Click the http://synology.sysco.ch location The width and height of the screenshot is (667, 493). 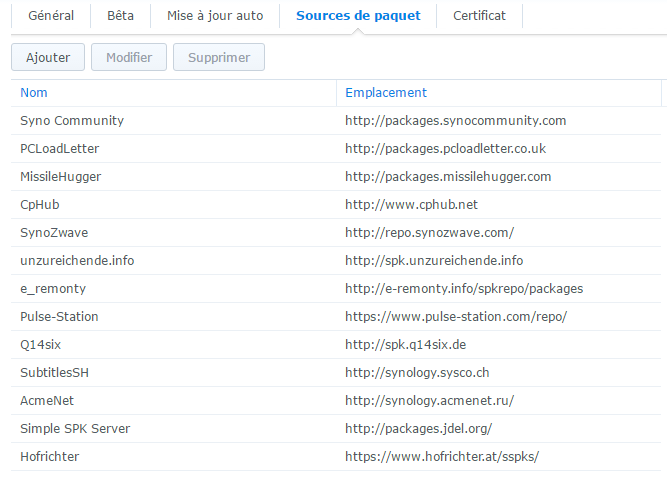pyautogui.click(x=417, y=373)
